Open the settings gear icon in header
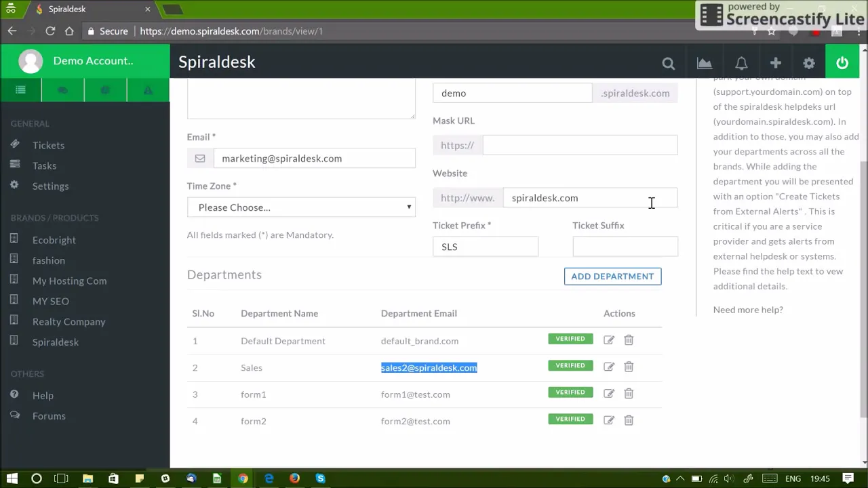868x488 pixels. click(x=809, y=63)
